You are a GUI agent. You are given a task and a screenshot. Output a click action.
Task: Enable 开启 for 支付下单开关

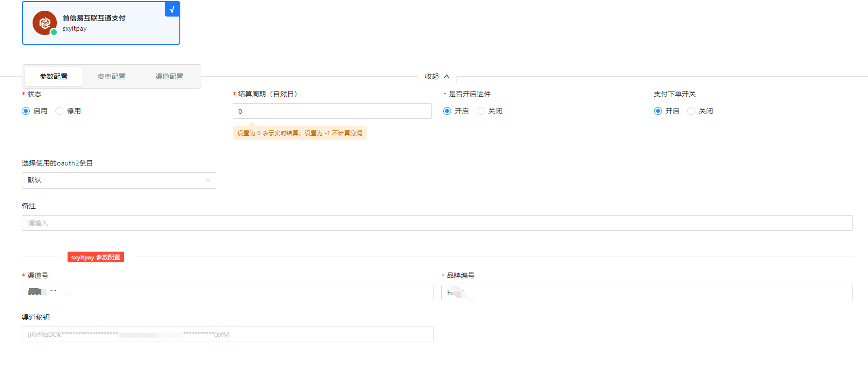[658, 111]
